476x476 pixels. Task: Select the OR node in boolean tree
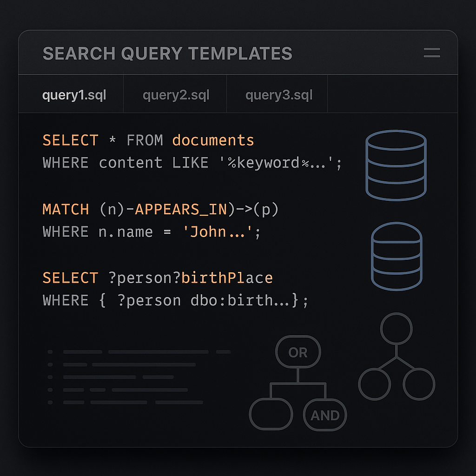pos(298,352)
